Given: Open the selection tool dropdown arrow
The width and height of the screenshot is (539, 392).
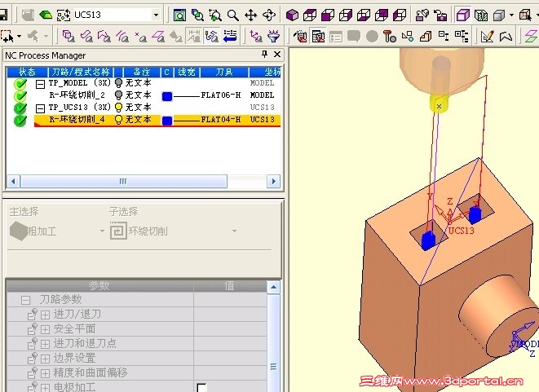Looking at the screenshot, I should [20, 36].
